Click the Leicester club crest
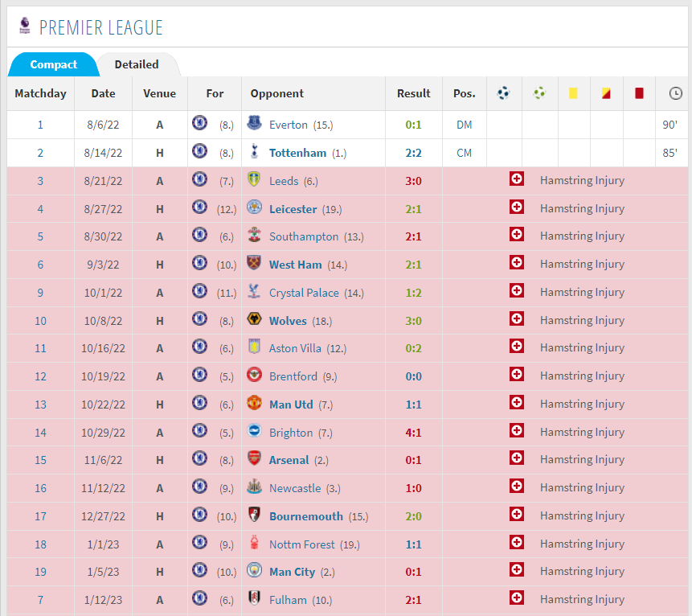The height and width of the screenshot is (616, 692). click(x=254, y=207)
